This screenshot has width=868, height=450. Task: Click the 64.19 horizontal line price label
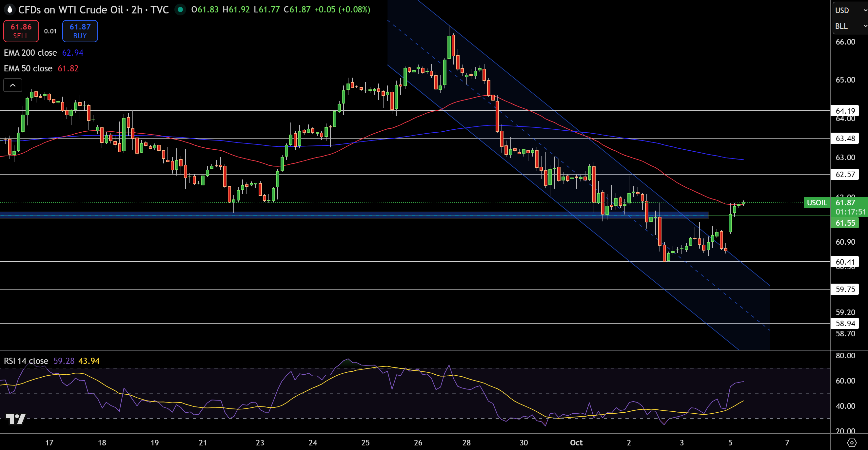[845, 111]
